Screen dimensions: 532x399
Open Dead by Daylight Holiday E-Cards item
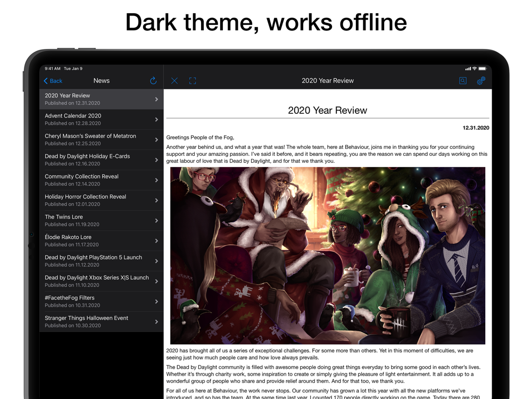coord(102,160)
